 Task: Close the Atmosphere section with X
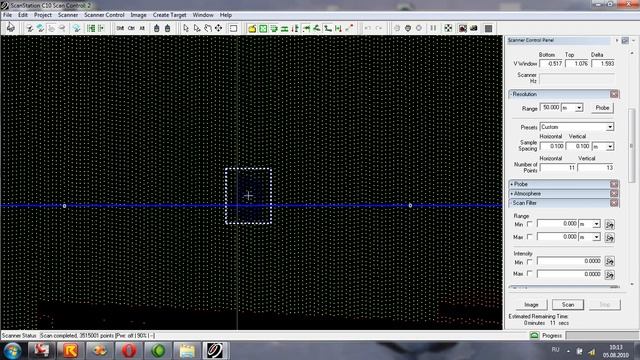[x=614, y=193]
